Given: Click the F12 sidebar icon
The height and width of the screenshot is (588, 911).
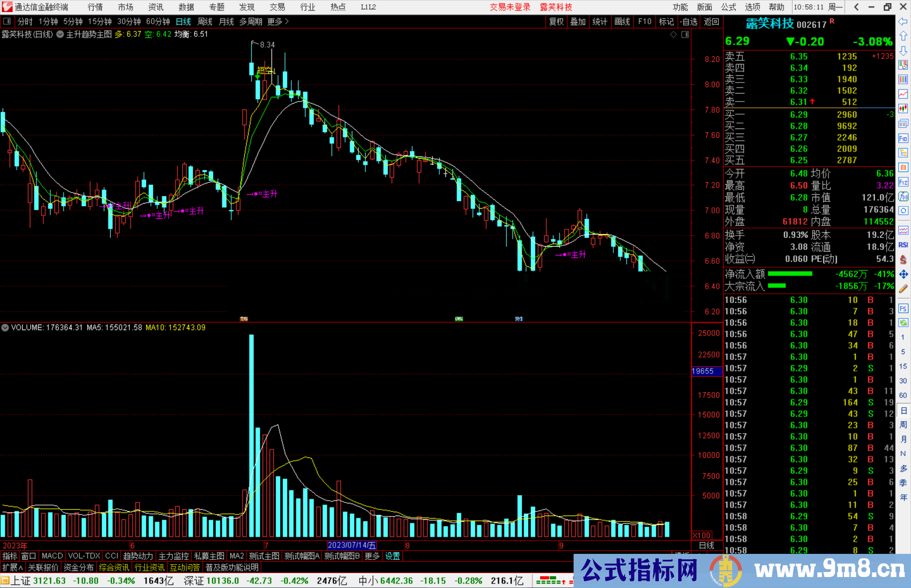Looking at the screenshot, I should 903,182.
